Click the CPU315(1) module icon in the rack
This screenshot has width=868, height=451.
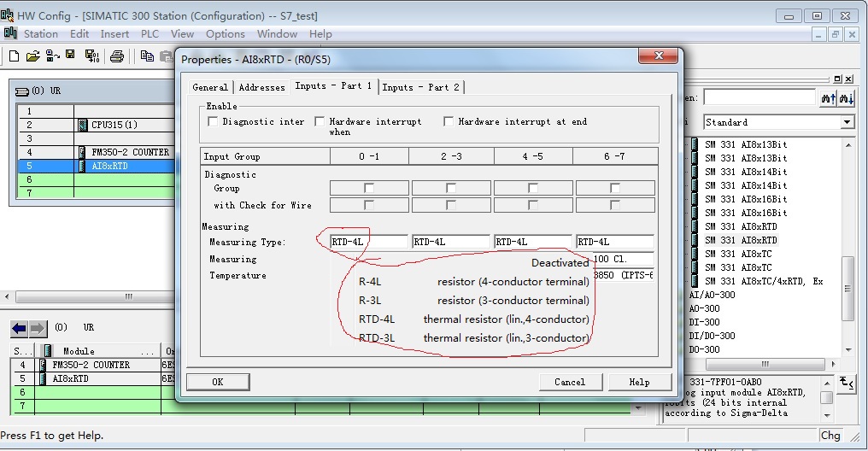83,125
